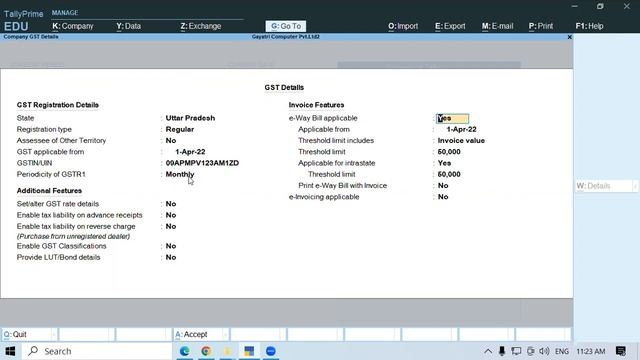Viewport: 640px width, 360px height.
Task: Click the GST Registration Details heading
Action: click(58, 105)
